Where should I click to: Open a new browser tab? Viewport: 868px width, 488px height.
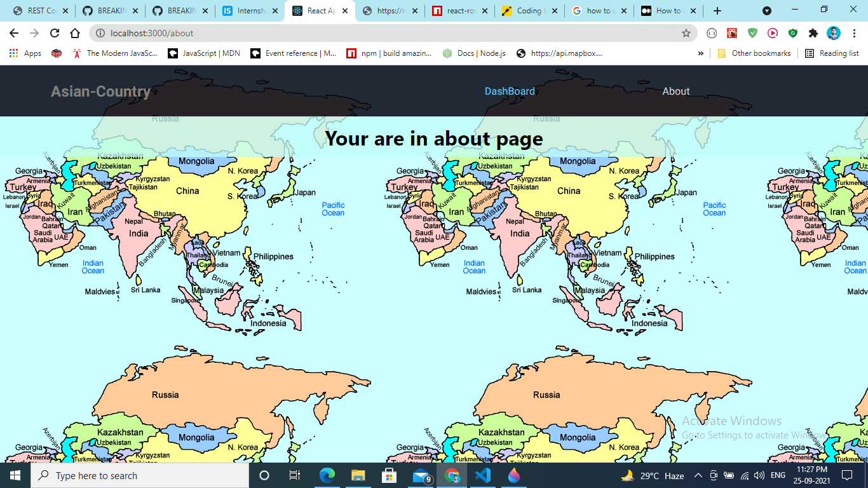tap(717, 11)
